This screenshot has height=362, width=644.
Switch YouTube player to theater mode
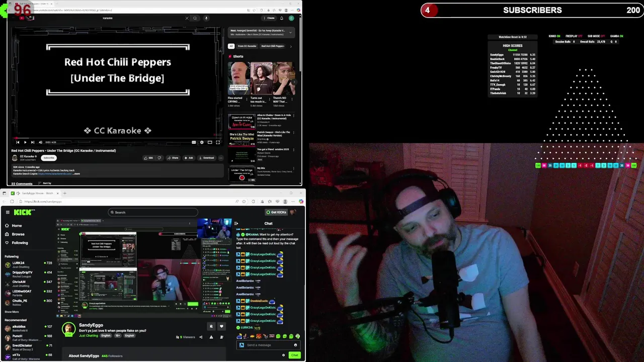point(210,142)
